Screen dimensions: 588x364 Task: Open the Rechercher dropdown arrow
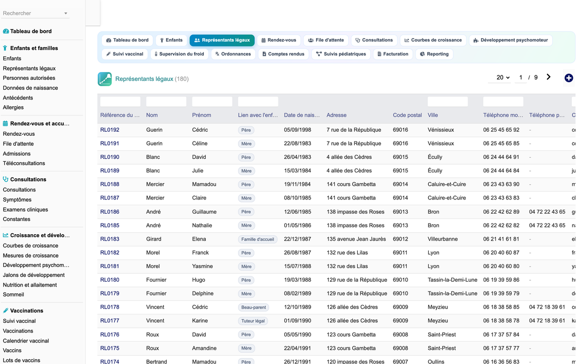(x=66, y=14)
